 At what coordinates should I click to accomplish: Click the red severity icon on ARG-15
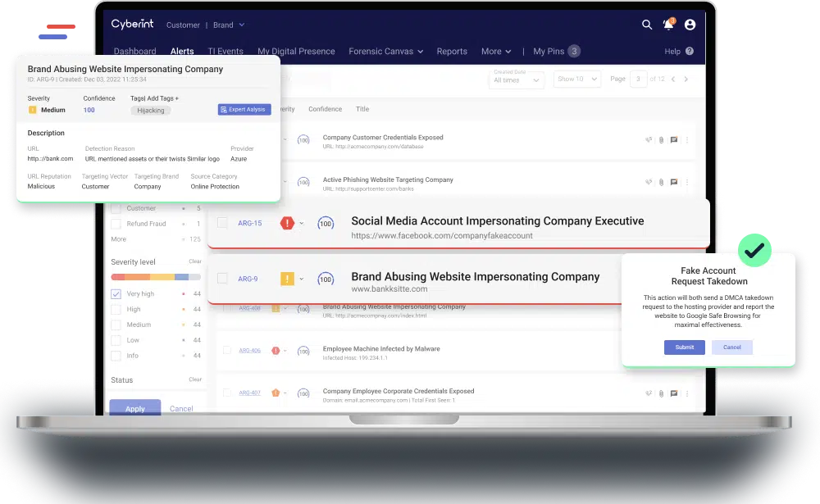287,223
